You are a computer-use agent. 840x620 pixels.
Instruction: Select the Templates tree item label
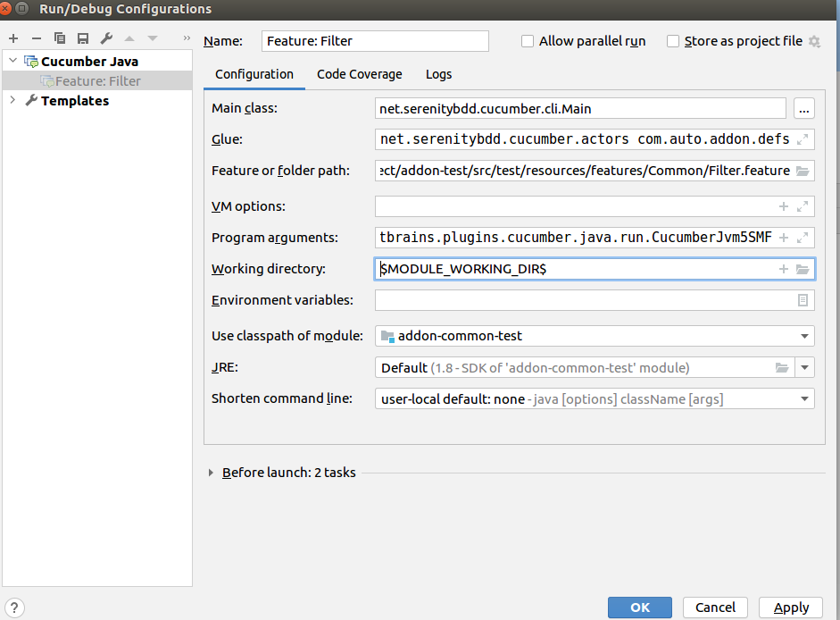74,101
